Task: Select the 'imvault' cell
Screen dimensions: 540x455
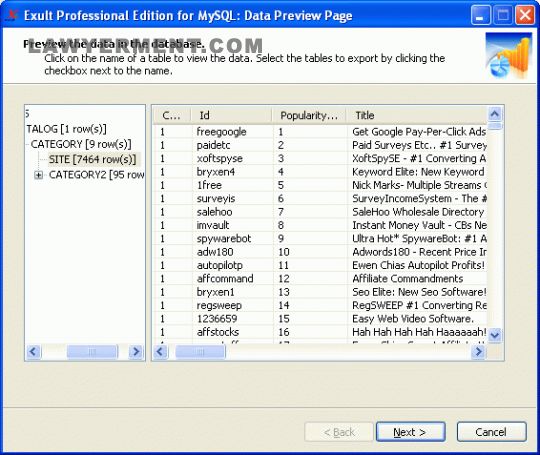Action: point(213,225)
